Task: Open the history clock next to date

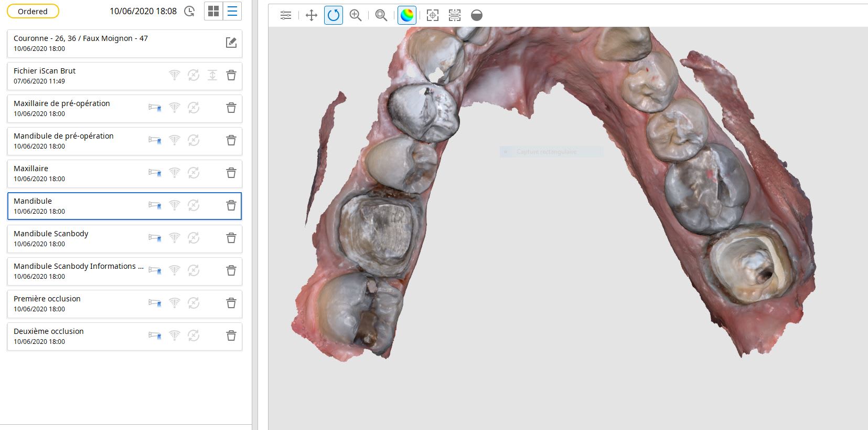Action: point(190,11)
